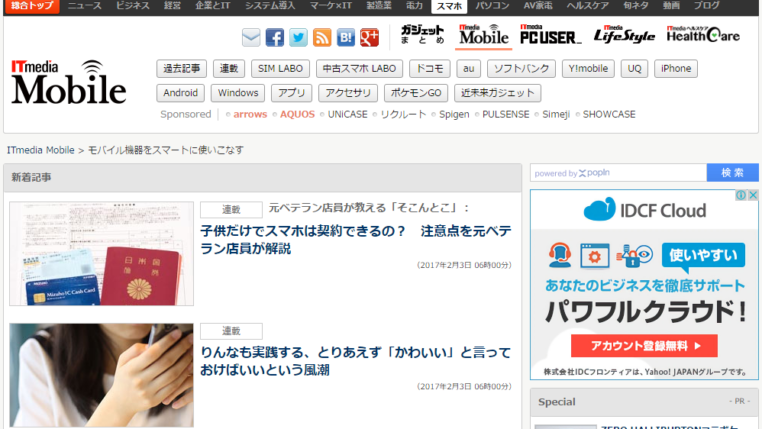Open the PULSENSE sponsored link

click(x=505, y=114)
